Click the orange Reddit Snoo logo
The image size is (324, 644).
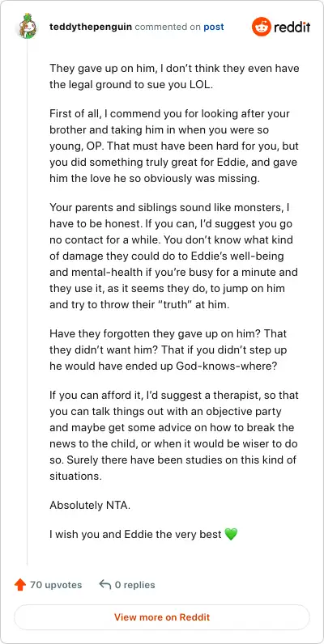click(x=261, y=28)
